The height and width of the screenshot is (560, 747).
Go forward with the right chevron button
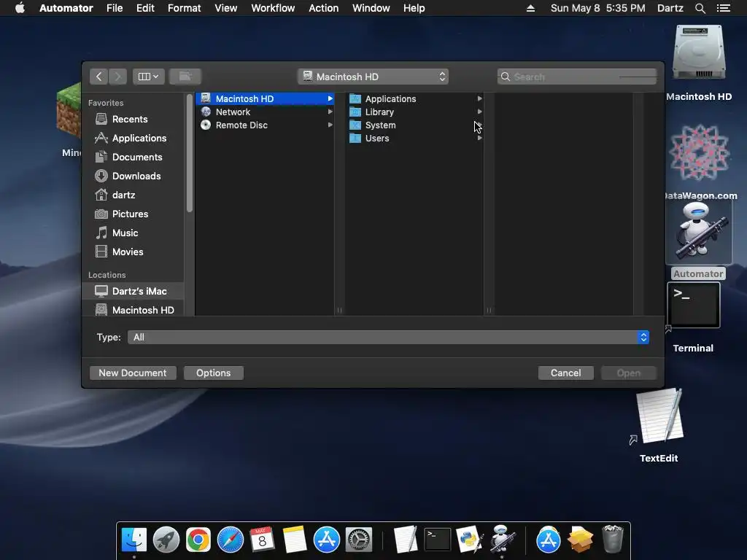pos(117,76)
